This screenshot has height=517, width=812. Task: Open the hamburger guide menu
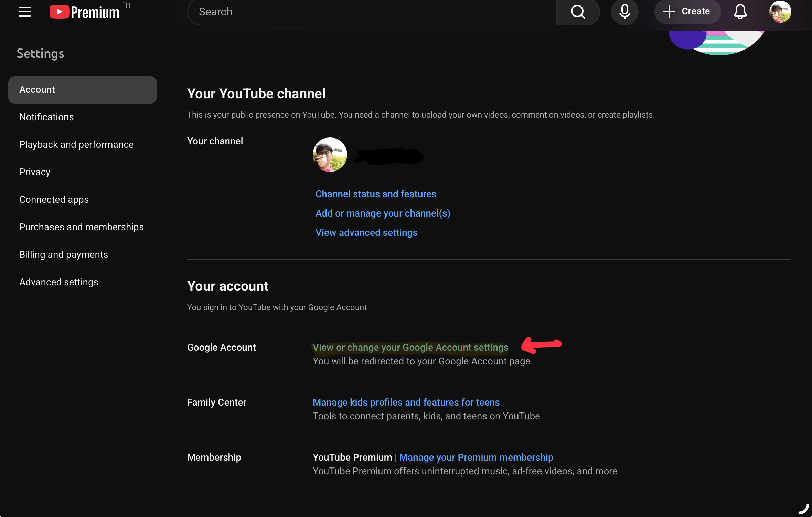coord(25,12)
